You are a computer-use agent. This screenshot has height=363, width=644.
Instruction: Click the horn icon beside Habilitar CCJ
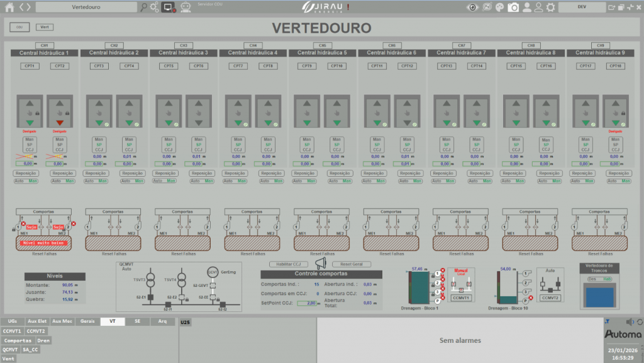pos(321,264)
